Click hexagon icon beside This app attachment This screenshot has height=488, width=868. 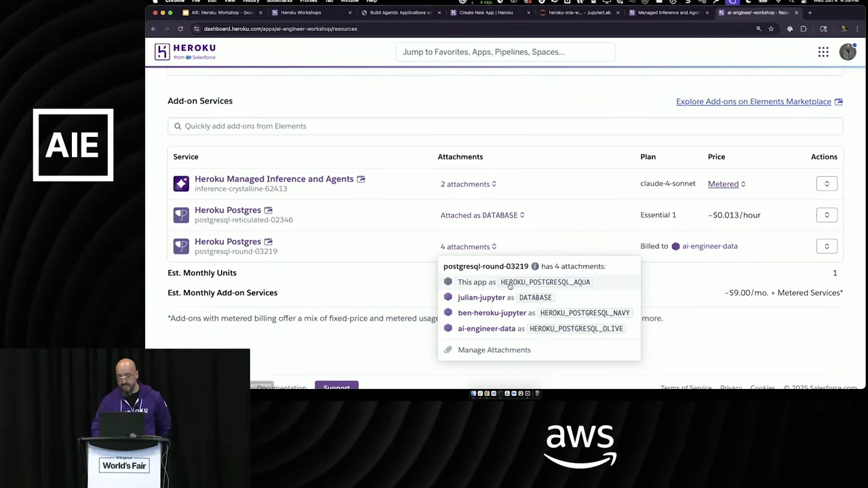(448, 281)
